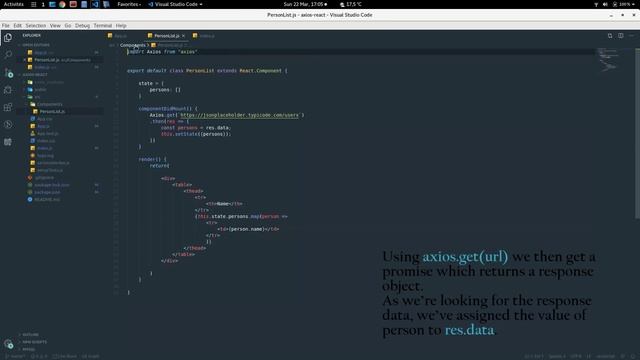Image resolution: width=640 pixels, height=360 pixels.
Task: Click the editor minimap preview
Action: pos(609,61)
